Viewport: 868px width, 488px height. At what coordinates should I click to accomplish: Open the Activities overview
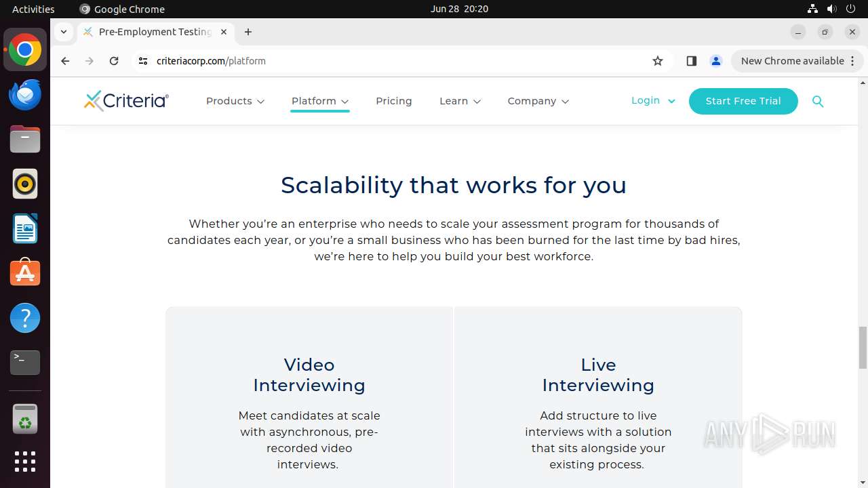point(33,9)
